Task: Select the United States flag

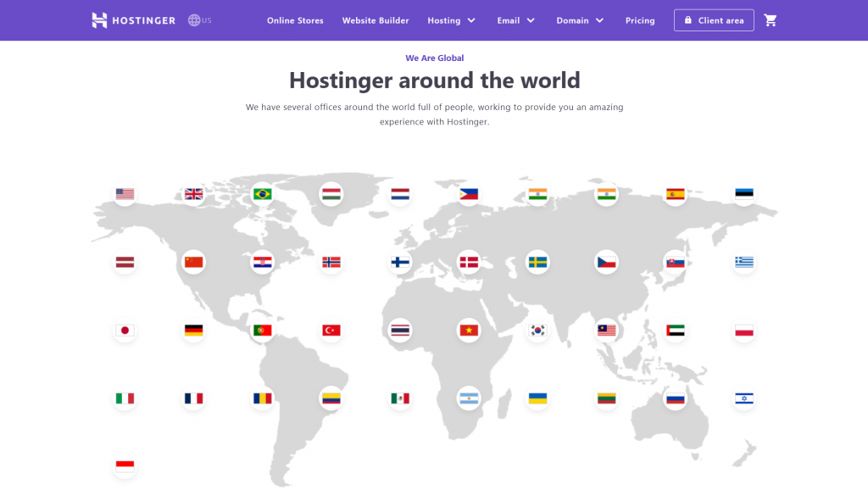Action: point(125,194)
